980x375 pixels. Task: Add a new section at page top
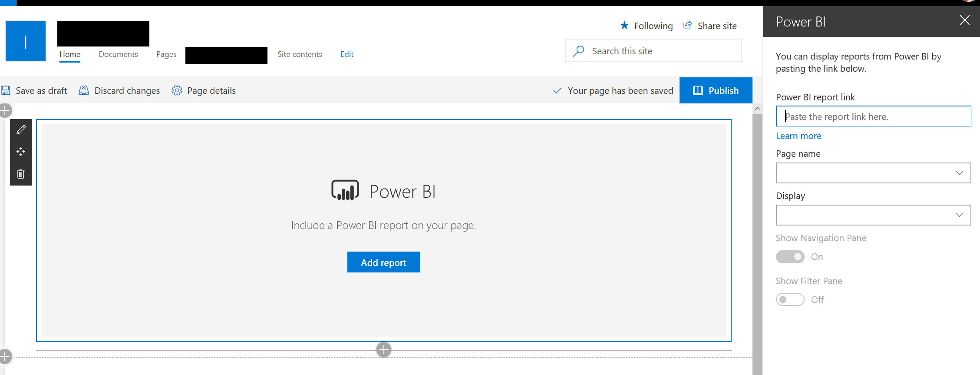click(x=5, y=110)
